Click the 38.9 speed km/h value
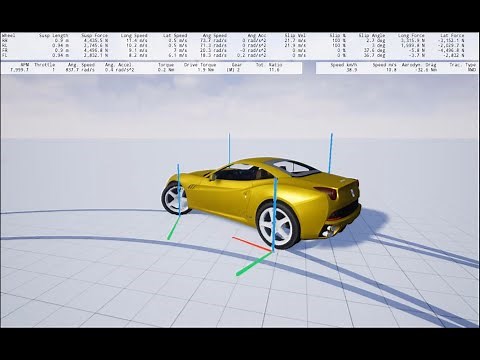The width and height of the screenshot is (480, 360). click(352, 70)
